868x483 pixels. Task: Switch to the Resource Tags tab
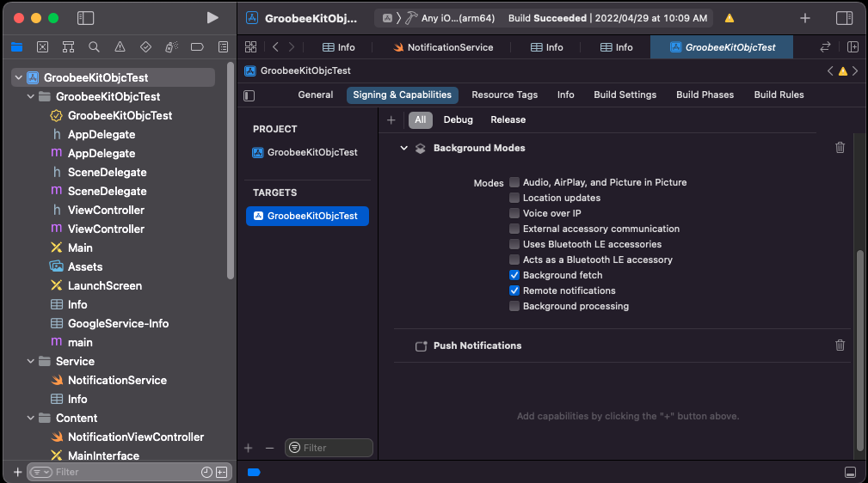tap(504, 95)
